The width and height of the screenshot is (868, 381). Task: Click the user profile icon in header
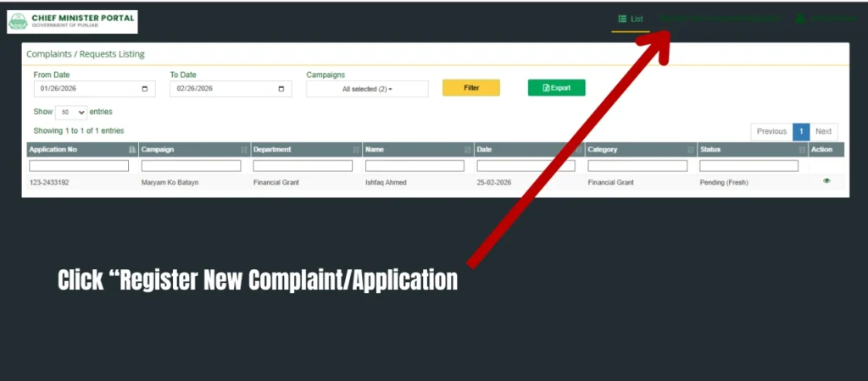[799, 19]
